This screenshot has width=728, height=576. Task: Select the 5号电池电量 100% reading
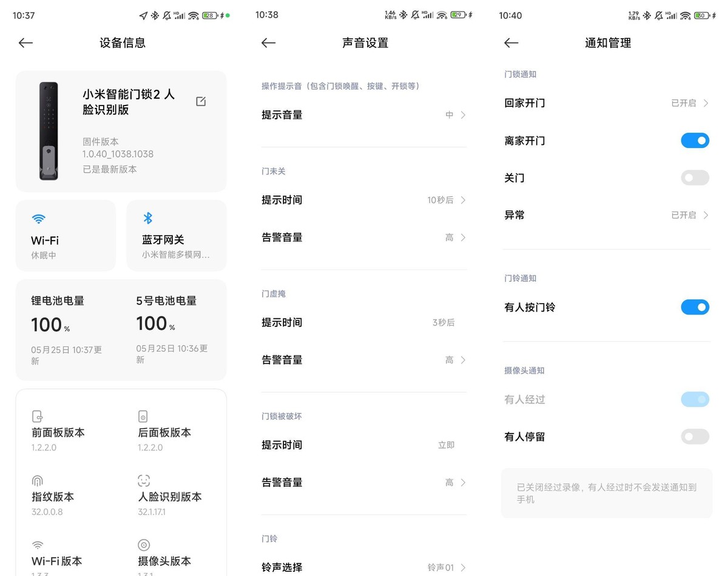[156, 324]
